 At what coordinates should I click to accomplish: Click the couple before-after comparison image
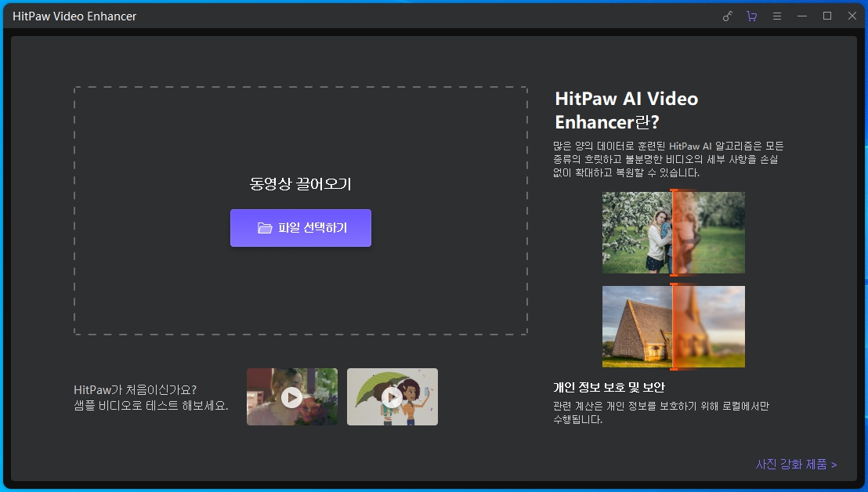click(673, 233)
